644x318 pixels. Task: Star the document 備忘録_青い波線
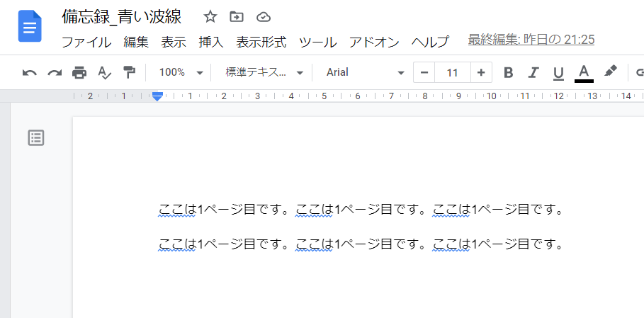210,17
